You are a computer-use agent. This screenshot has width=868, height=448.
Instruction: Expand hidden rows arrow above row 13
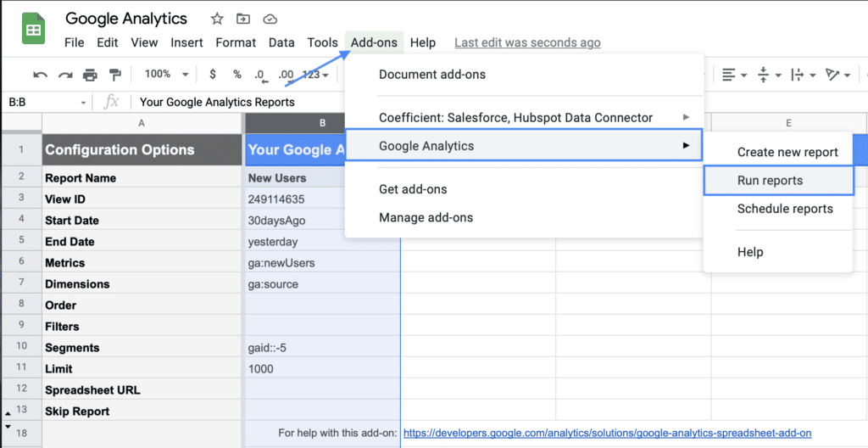point(8,414)
